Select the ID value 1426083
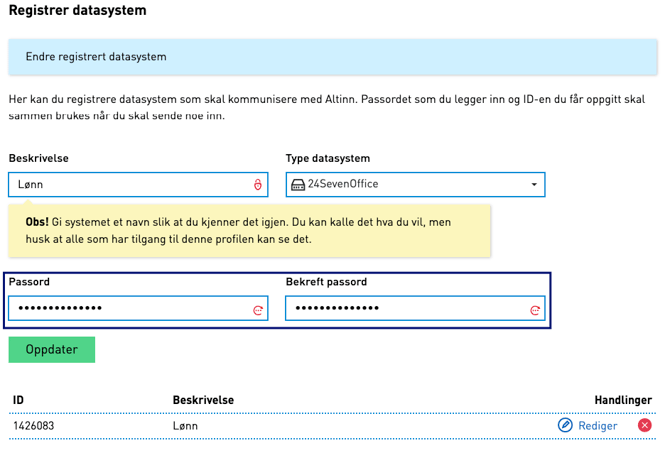The width and height of the screenshot is (670, 453). tap(34, 426)
